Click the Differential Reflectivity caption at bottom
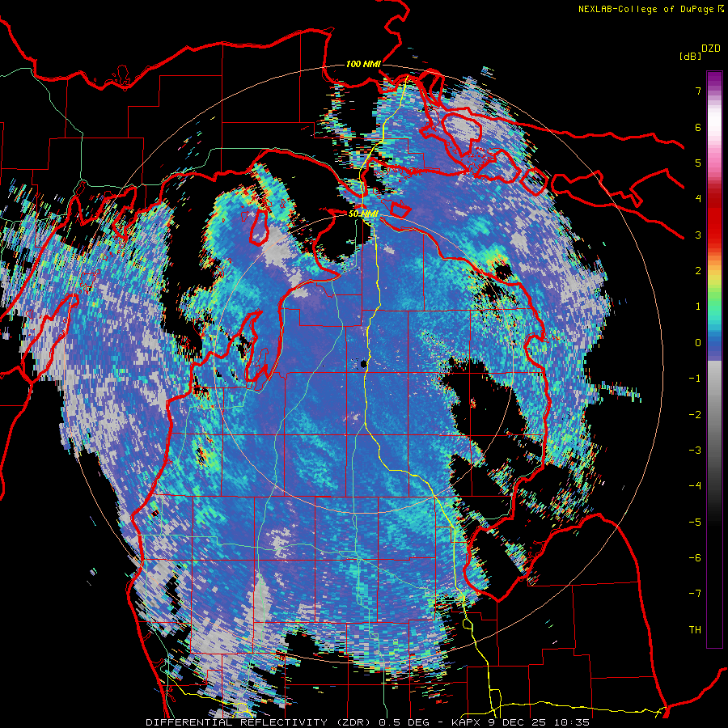This screenshot has height=728, width=728. tap(367, 722)
